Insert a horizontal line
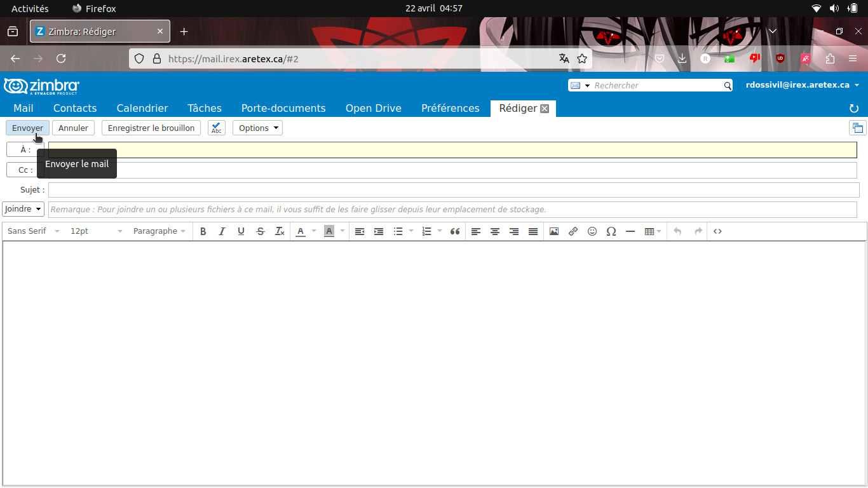 pos(630,231)
